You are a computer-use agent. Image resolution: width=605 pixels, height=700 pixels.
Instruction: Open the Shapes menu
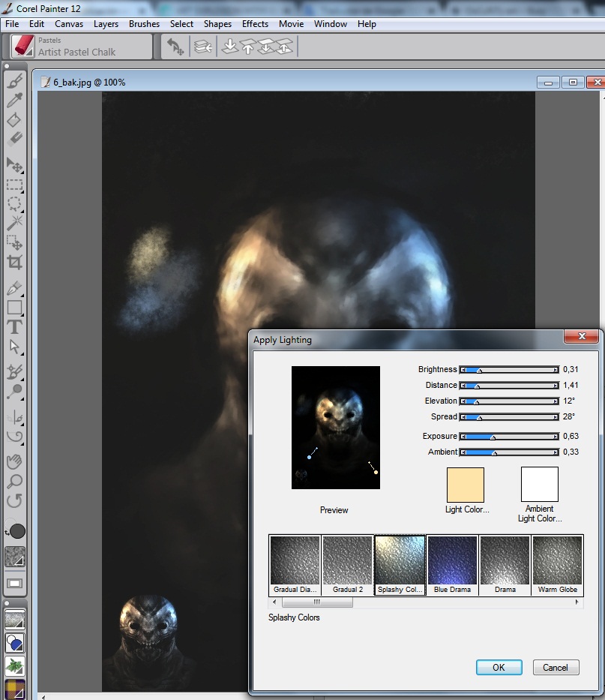point(217,24)
